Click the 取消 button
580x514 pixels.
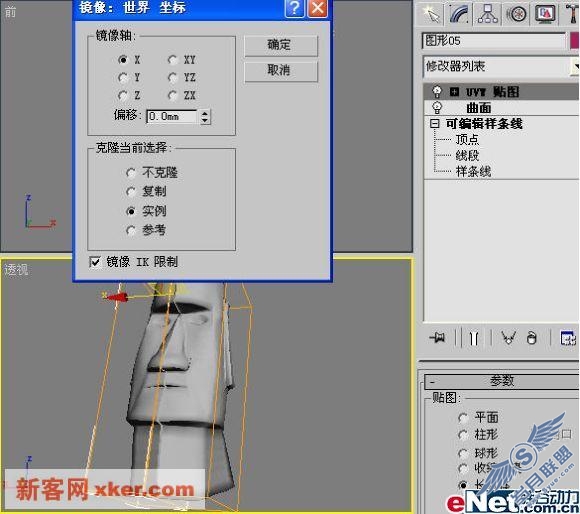pos(281,71)
